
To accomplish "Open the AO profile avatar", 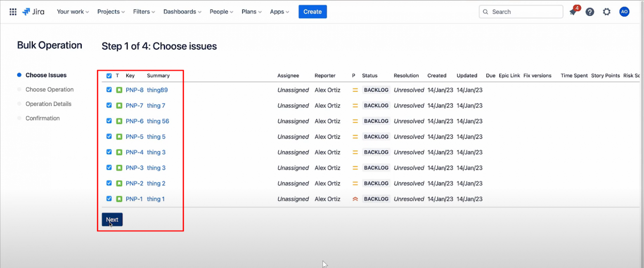I will coord(624,12).
